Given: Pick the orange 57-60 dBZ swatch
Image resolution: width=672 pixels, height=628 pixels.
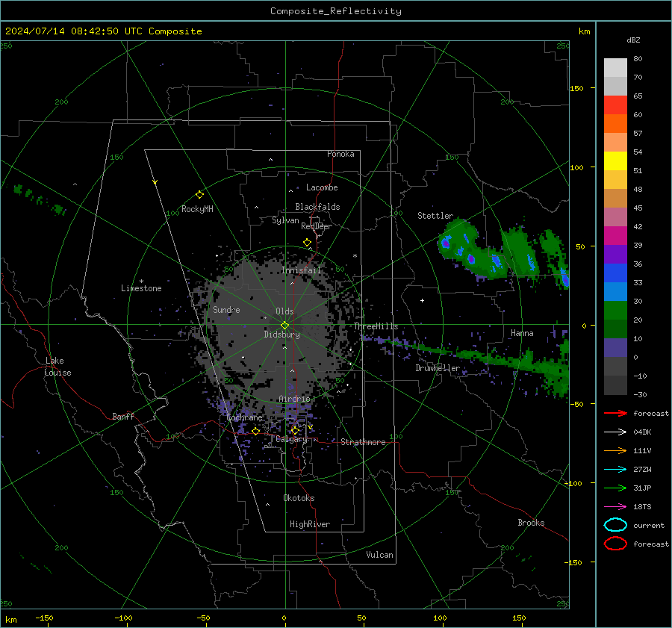Looking at the screenshot, I should pyautogui.click(x=615, y=123).
